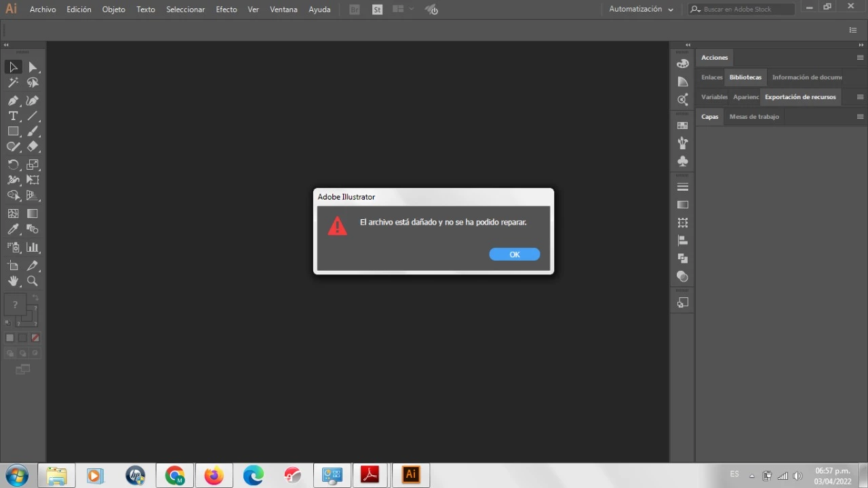Select the Zoom magnifier tool
868x488 pixels.
click(33, 281)
